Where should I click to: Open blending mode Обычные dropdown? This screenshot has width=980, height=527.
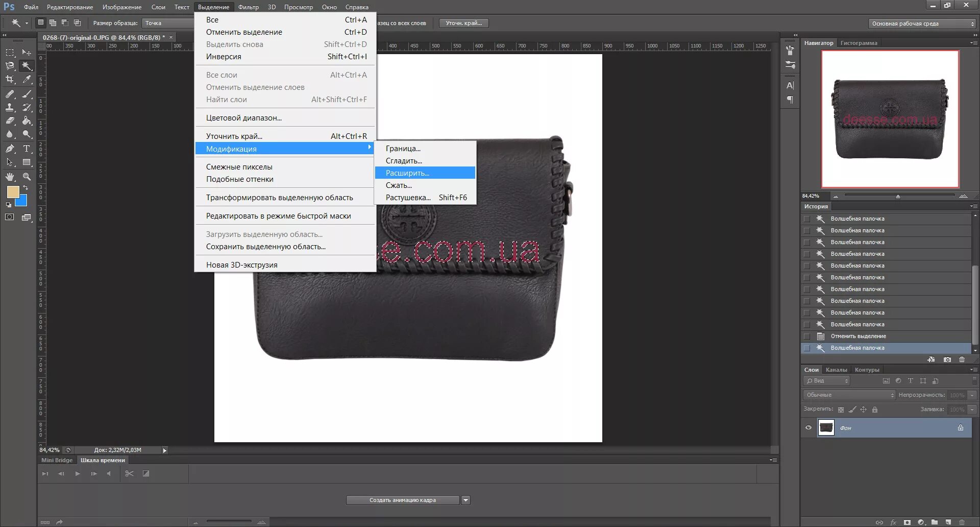(849, 395)
